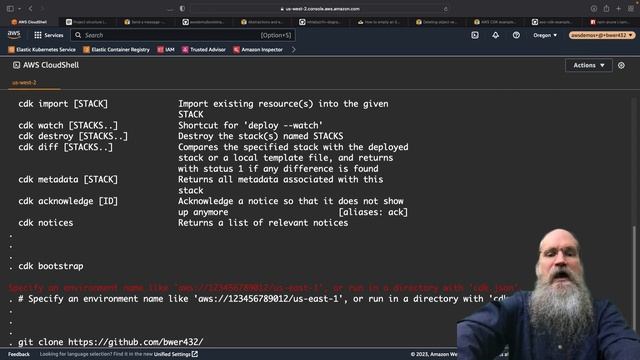Open CloudShell preferences gear icon
Image resolution: width=640 pixels, height=360 pixels.
(621, 65)
